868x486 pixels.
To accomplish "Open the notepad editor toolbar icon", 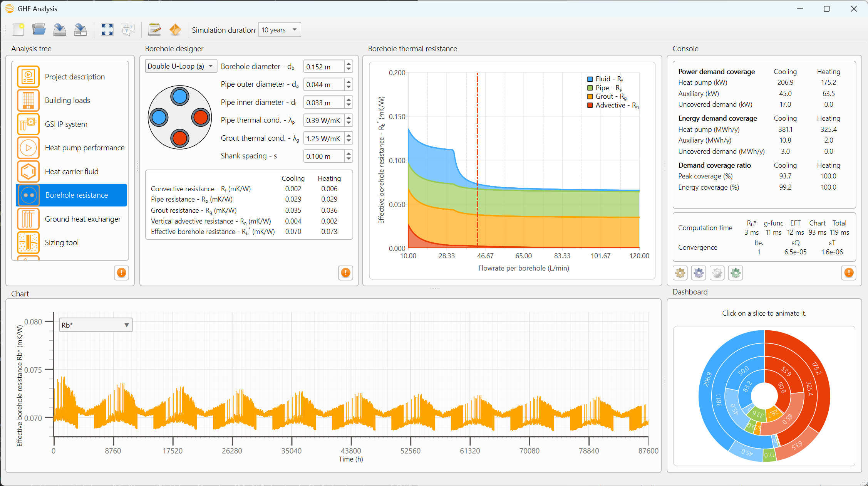I will point(154,30).
